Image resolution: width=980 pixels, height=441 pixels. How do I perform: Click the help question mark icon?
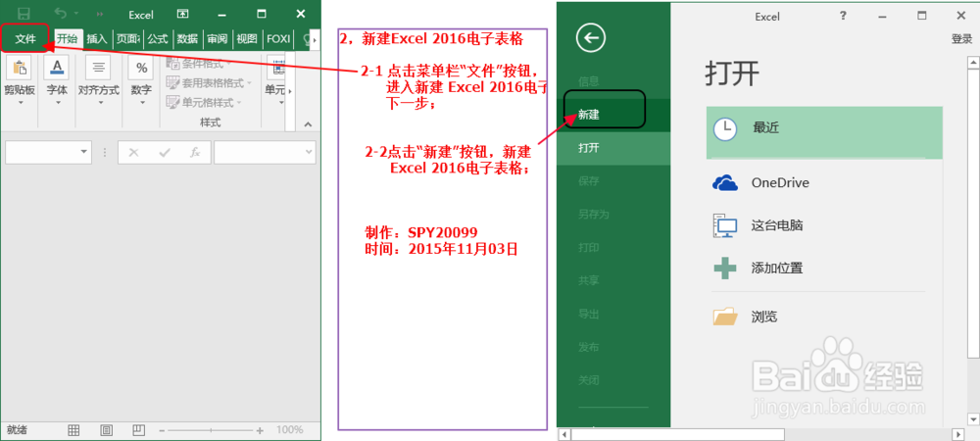point(843,15)
